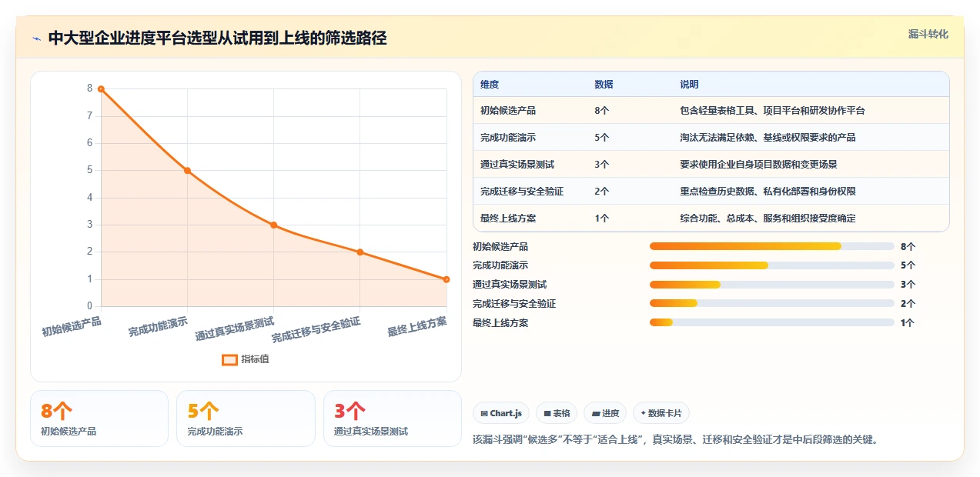The width and height of the screenshot is (980, 477).
Task: Click the 完成功能演示 progress bar
Action: (x=772, y=265)
